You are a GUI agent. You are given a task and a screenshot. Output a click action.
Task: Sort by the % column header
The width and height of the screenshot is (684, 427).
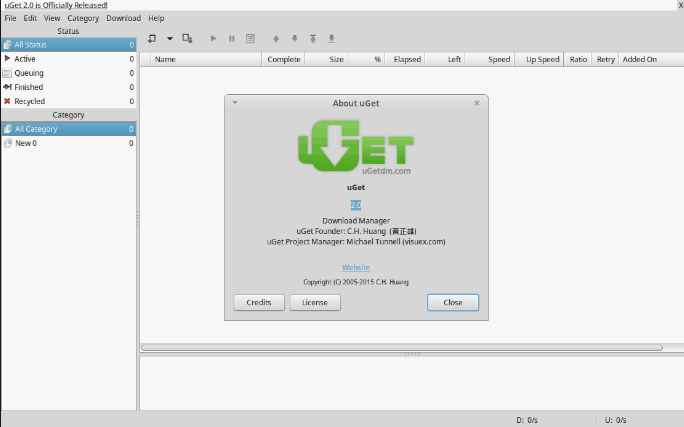pos(366,59)
